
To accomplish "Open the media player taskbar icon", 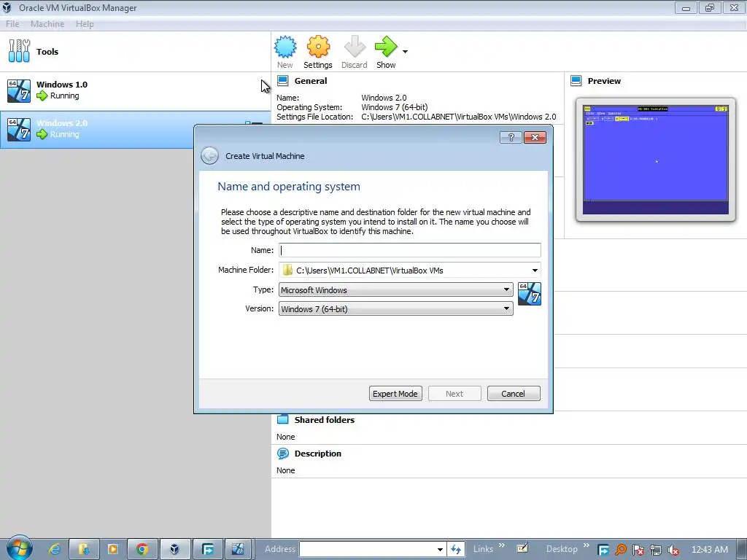I will pos(113,549).
